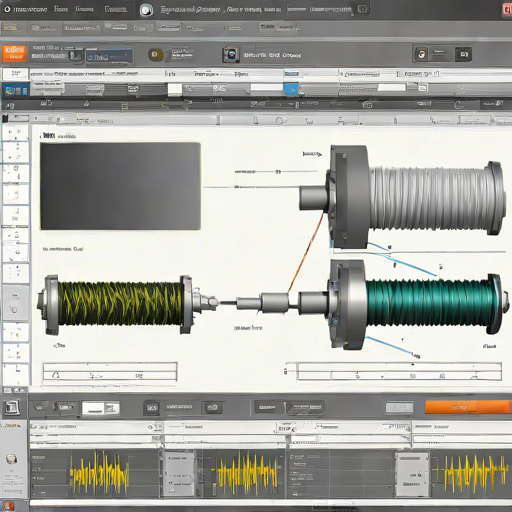Click the first yellow waveform in bottom panel
This screenshot has width=512, height=512.
99,473
